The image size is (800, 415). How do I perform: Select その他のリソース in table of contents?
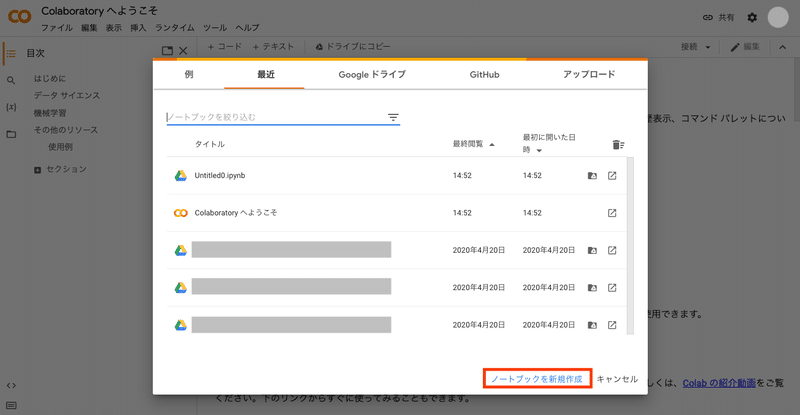66,130
